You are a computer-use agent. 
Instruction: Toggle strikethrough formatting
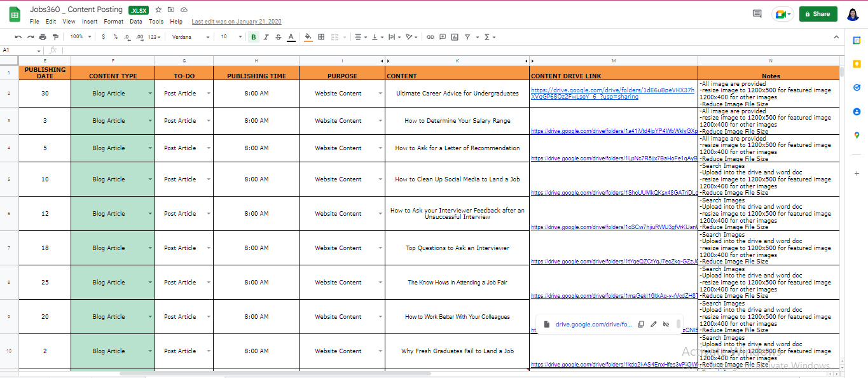click(278, 37)
